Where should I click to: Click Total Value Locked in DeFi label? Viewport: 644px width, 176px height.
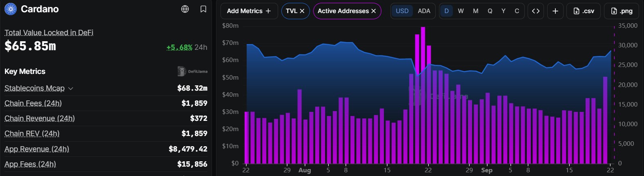click(x=49, y=33)
